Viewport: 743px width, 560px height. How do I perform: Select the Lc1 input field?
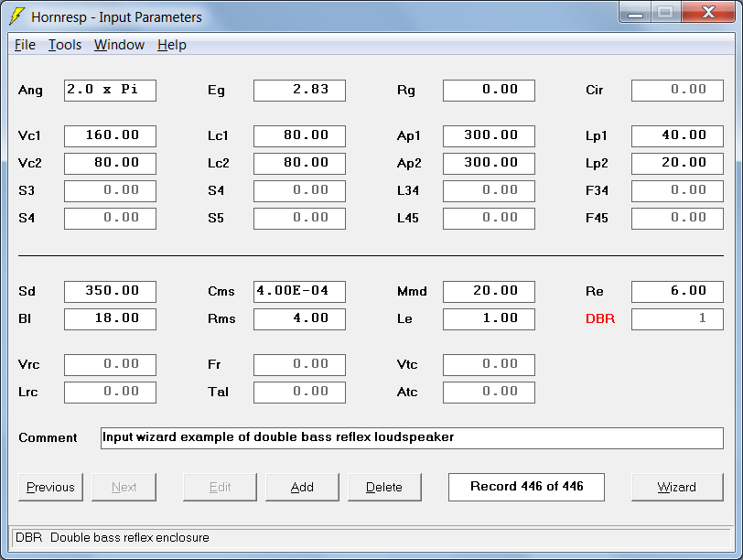click(x=299, y=136)
